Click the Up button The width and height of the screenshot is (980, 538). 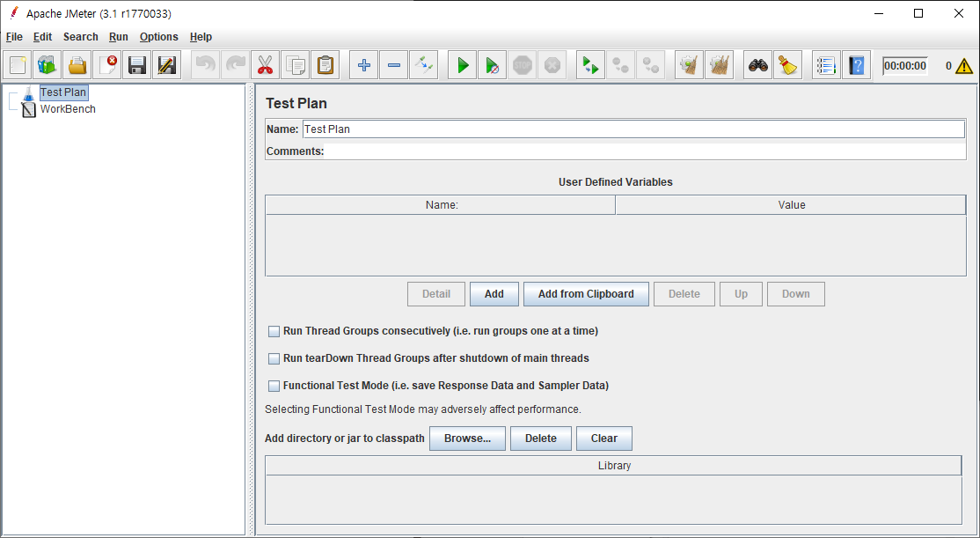[x=741, y=294]
